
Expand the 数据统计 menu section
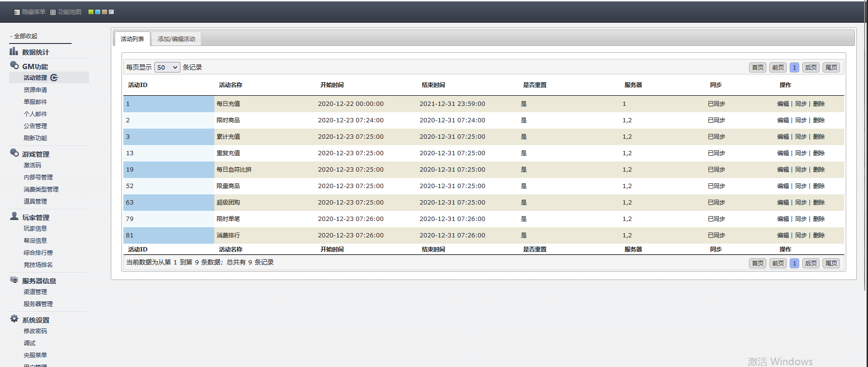35,52
